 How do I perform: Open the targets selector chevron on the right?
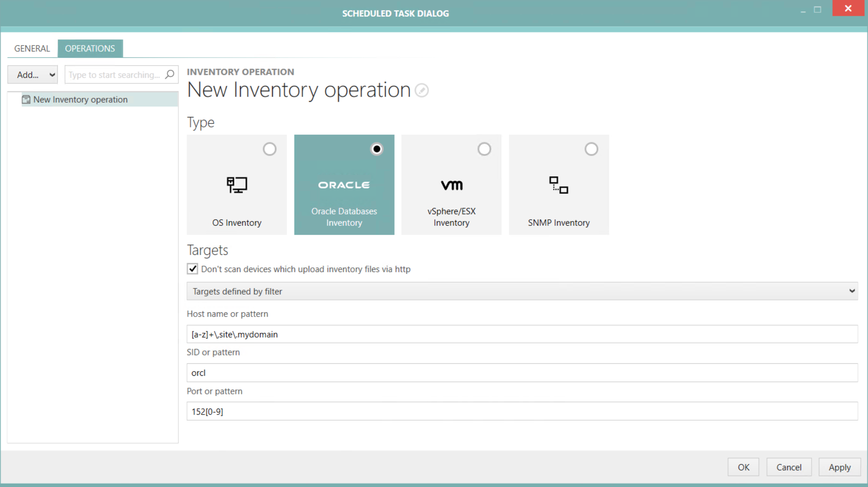(853, 291)
